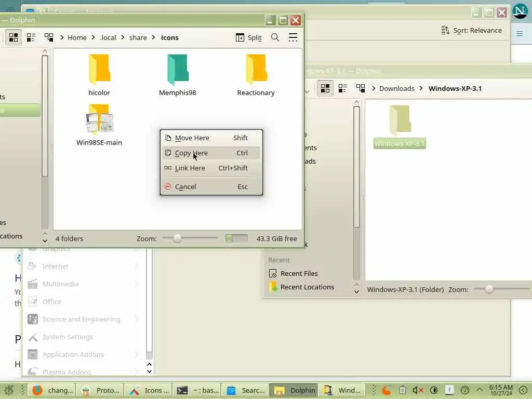This screenshot has width=532, height=399.
Task: Open Internet category in Discover
Action: [x=84, y=267]
